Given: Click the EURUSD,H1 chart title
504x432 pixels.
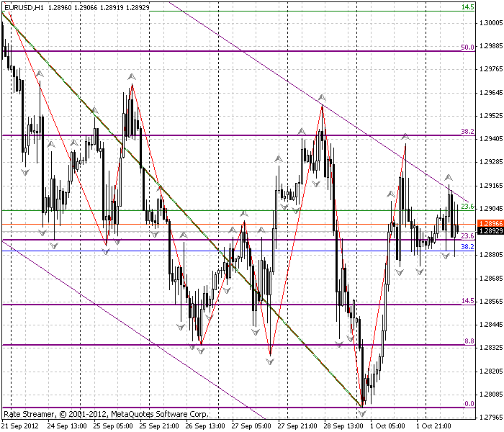Looking at the screenshot, I should coord(24,7).
